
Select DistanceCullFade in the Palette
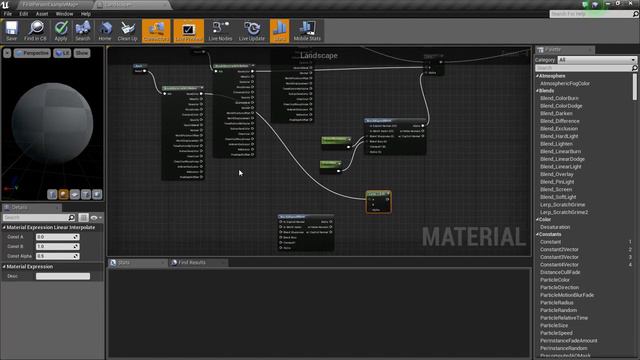point(560,272)
